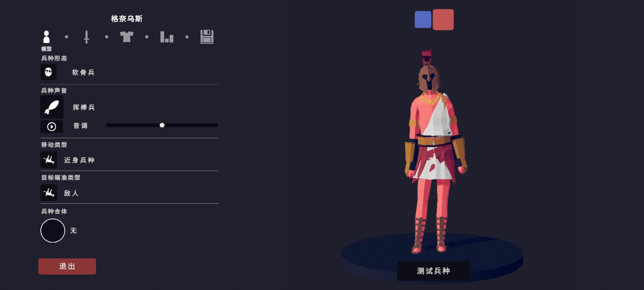Select the red team color swatch
Image resolution: width=644 pixels, height=290 pixels.
point(443,20)
